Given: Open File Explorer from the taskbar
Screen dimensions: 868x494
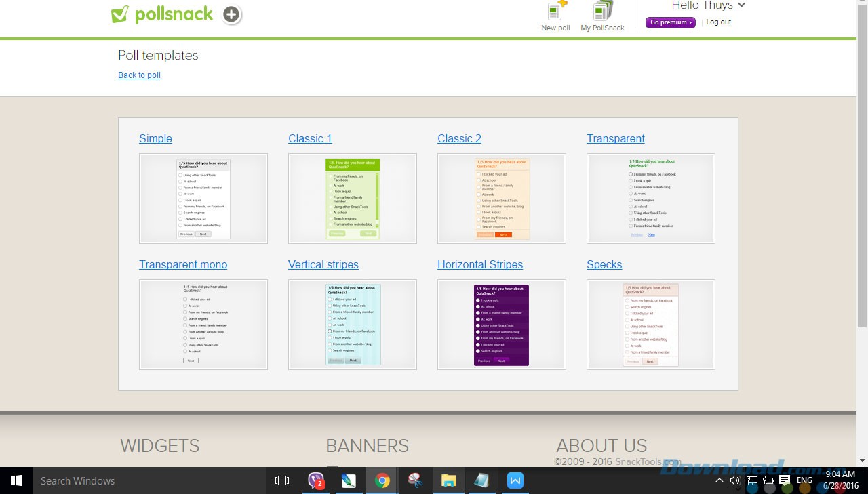Looking at the screenshot, I should (x=448, y=480).
